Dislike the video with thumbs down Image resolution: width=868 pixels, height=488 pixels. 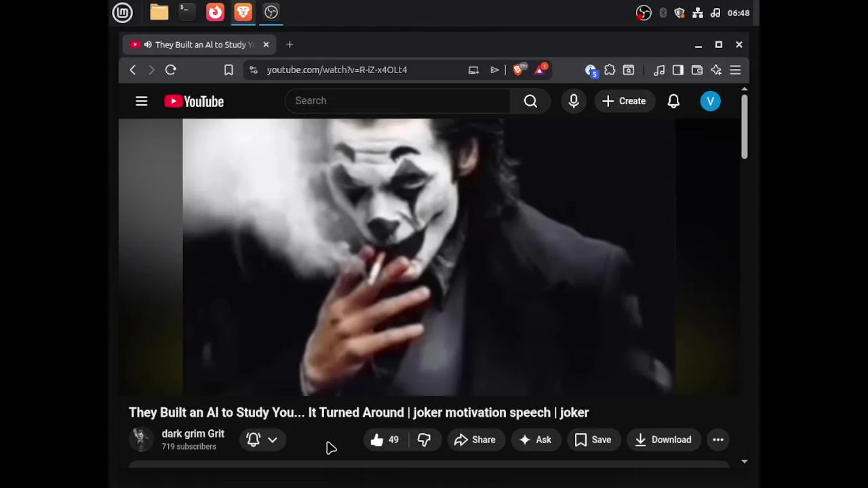[424, 440]
